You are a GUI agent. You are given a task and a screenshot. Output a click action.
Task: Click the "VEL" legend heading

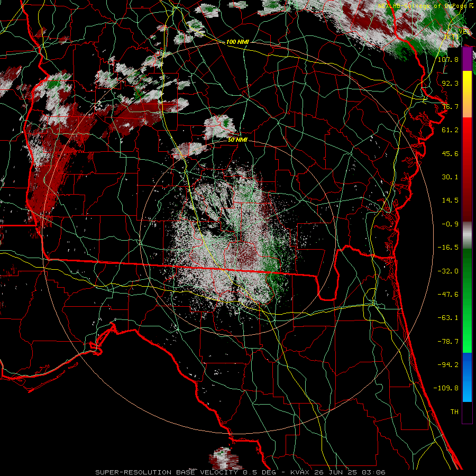coord(464,31)
